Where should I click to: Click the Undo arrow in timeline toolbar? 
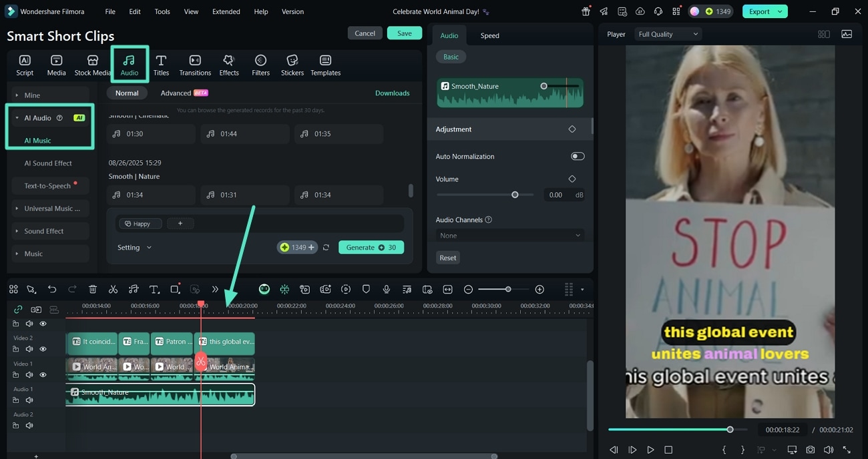[x=52, y=290]
